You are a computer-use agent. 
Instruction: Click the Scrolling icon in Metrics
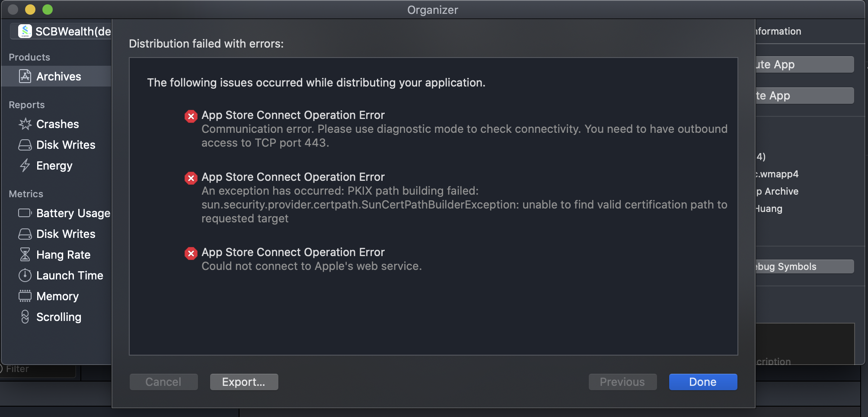click(25, 317)
